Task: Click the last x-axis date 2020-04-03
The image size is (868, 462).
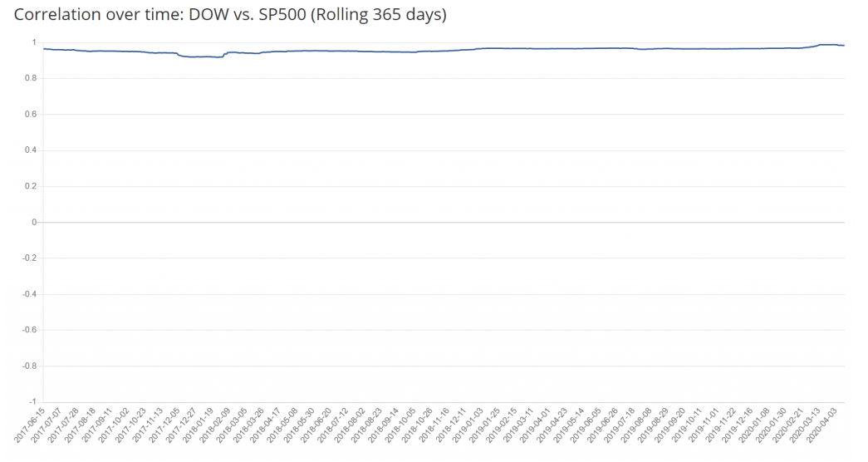Action: tap(831, 424)
